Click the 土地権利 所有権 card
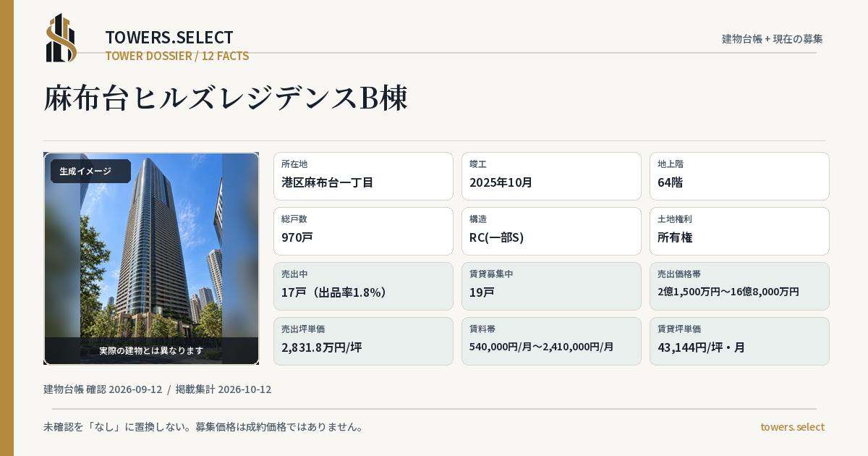The width and height of the screenshot is (868, 456). [739, 231]
